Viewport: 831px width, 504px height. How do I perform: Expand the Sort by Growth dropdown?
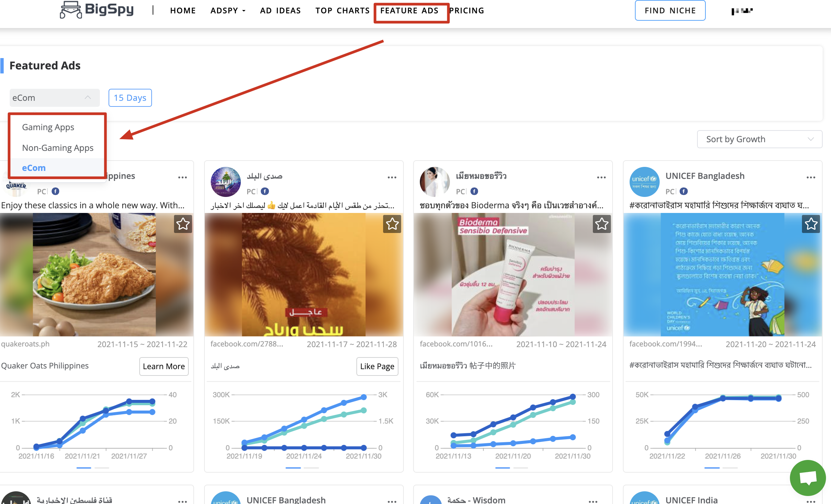click(759, 139)
